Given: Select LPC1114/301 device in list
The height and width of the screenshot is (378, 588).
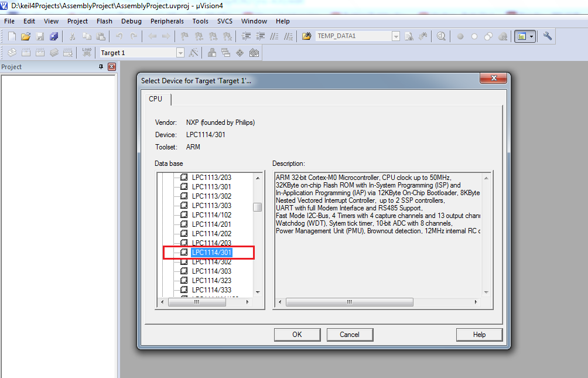Looking at the screenshot, I should 211,252.
